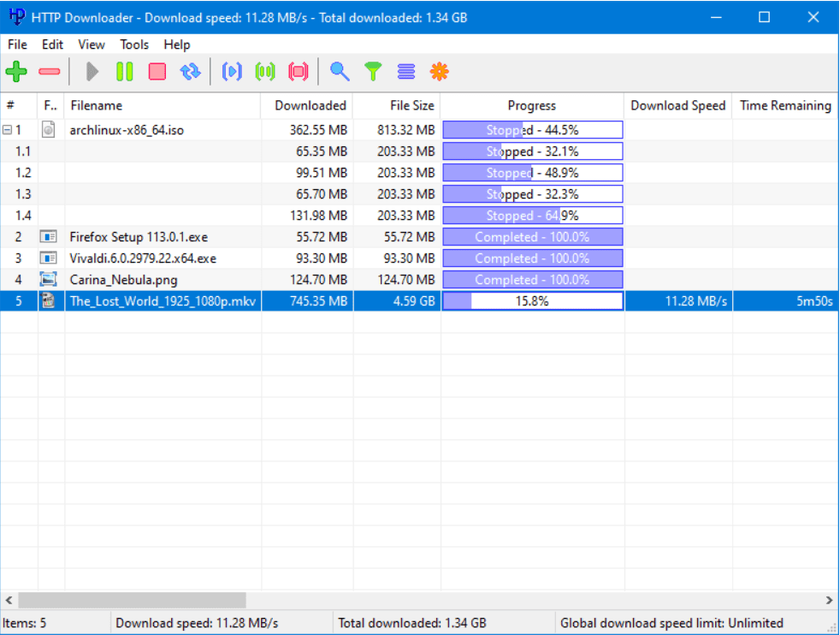
Task: Select the archlinux-x86_64.iso filename
Action: [x=127, y=130]
